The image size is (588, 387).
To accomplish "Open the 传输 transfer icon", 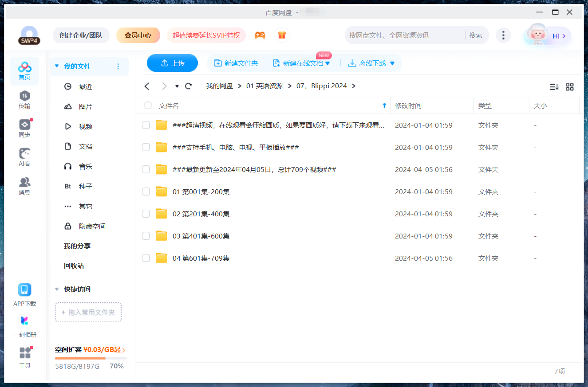I will click(x=24, y=100).
